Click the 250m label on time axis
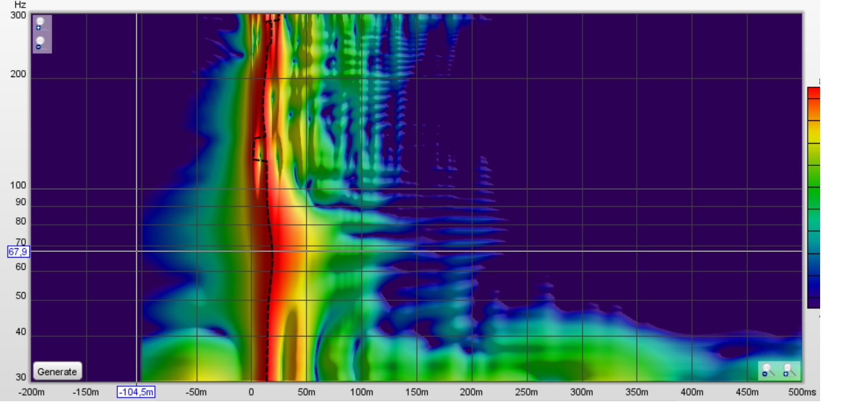The width and height of the screenshot is (868, 403). 526,392
